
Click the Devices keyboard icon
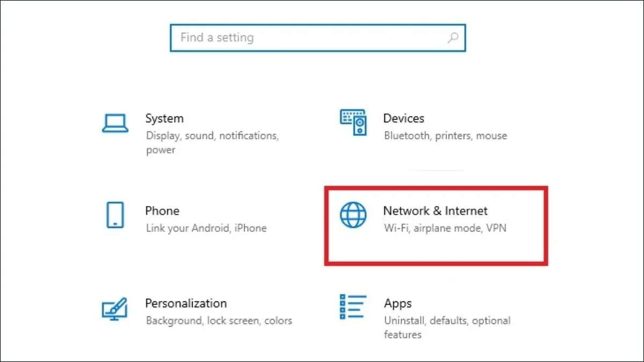point(353,122)
